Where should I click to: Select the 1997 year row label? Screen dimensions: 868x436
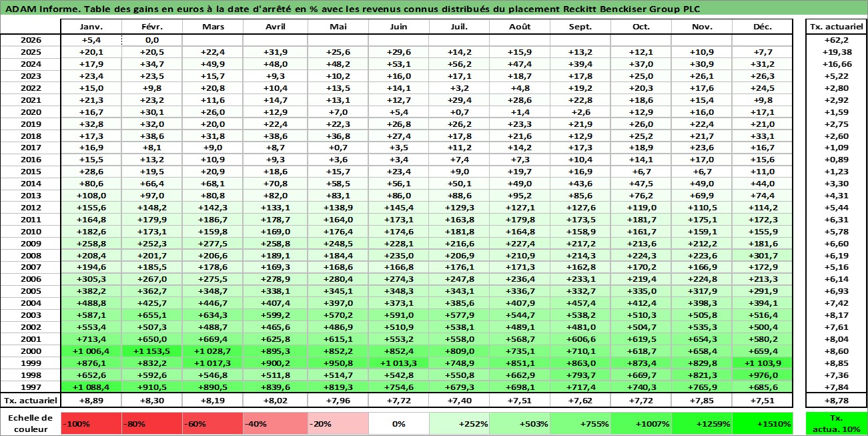pos(30,387)
